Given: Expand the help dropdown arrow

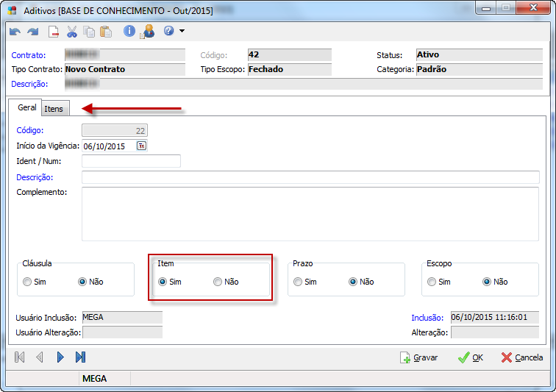Looking at the screenshot, I should [182, 31].
